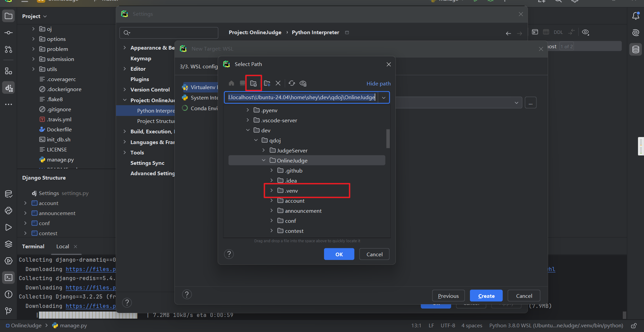Screen dimensions: 644x332
Task: Open Plugins settings page
Action: [140, 79]
